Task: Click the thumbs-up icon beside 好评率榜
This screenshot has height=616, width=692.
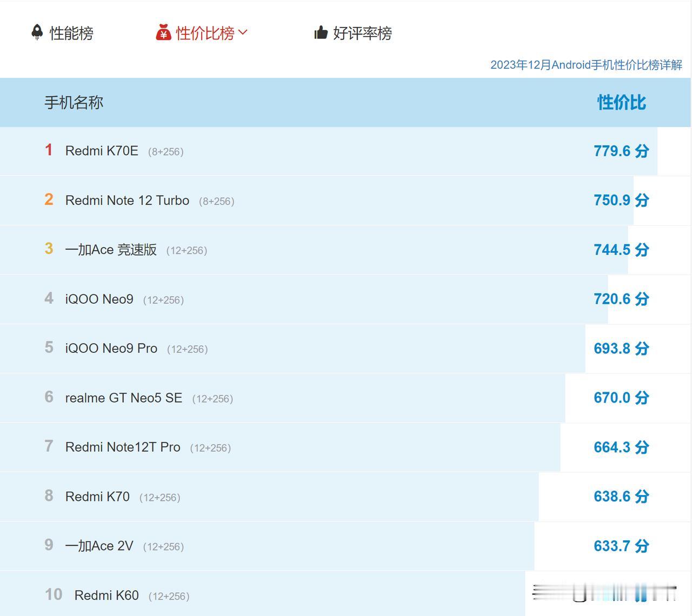Action: pyautogui.click(x=321, y=32)
